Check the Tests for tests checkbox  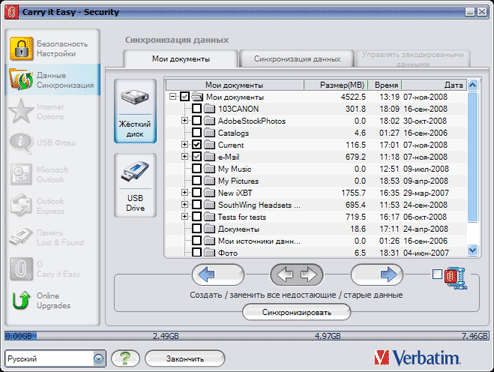tap(197, 216)
